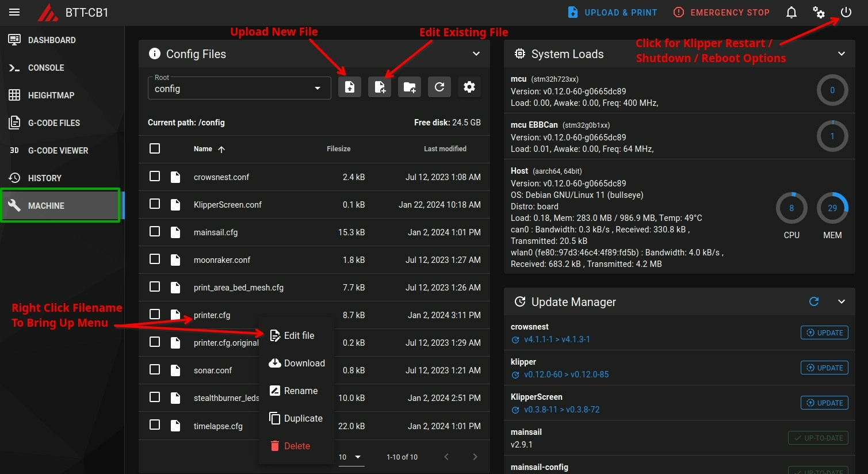This screenshot has width=868, height=474.
Task: Check the KlipperScreen.conf checkbox
Action: 155,204
